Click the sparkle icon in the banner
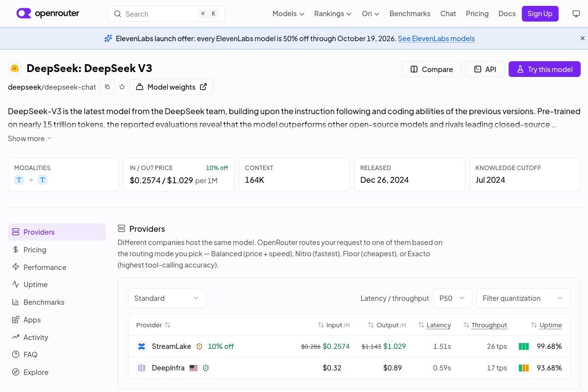 click(x=108, y=38)
